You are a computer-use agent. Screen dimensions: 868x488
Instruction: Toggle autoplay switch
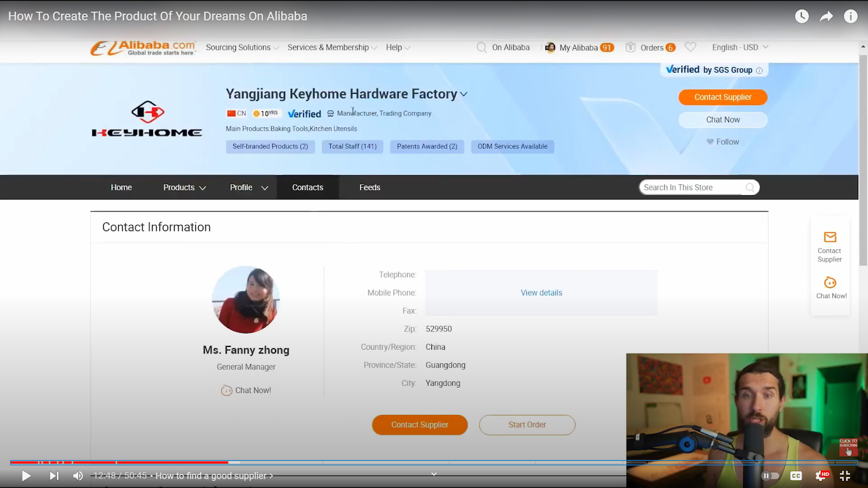770,476
